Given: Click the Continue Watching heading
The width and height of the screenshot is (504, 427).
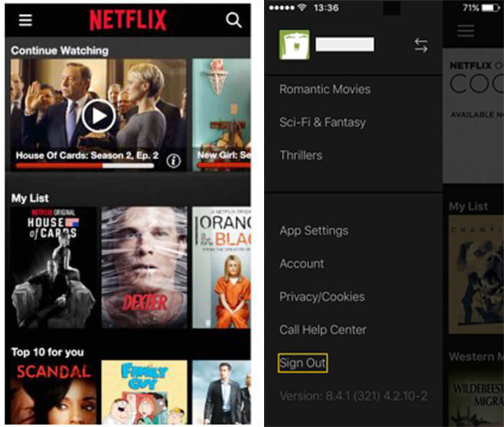Looking at the screenshot, I should click(x=60, y=50).
